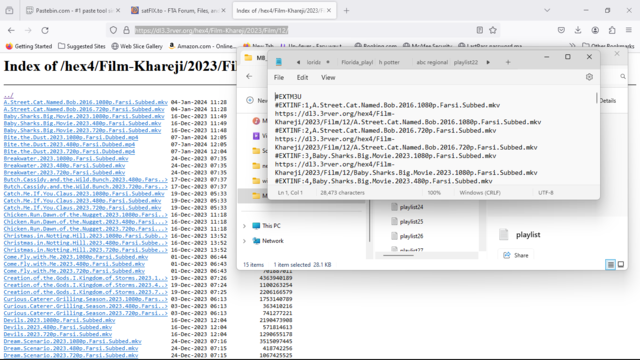640x360 pixels.
Task: Open Come.Fly.with.Me.2023.480p link
Action: tap(74, 264)
